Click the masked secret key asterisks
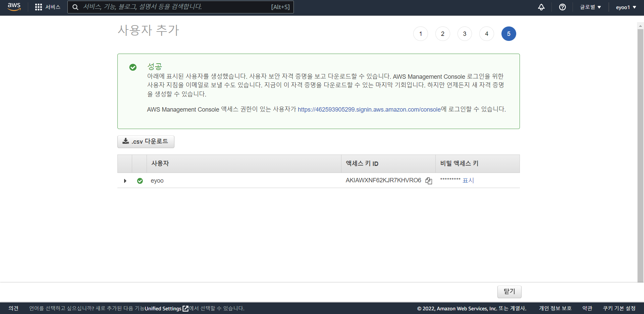 pos(450,180)
